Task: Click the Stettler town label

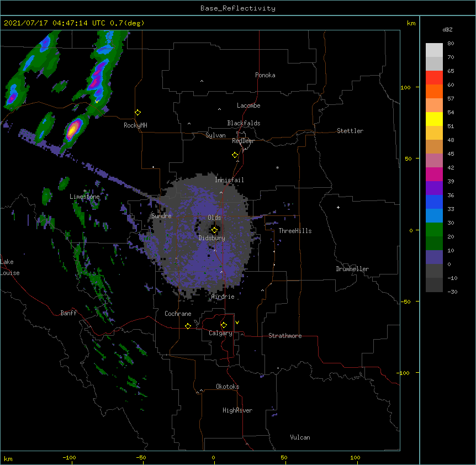Action: coord(350,131)
